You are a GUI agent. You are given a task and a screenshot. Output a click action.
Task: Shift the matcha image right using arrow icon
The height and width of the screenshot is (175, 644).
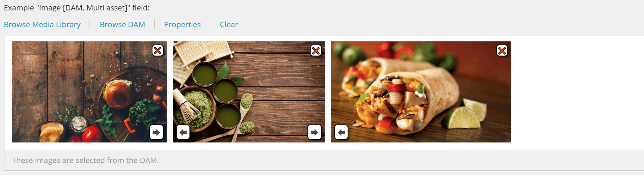[x=314, y=132]
